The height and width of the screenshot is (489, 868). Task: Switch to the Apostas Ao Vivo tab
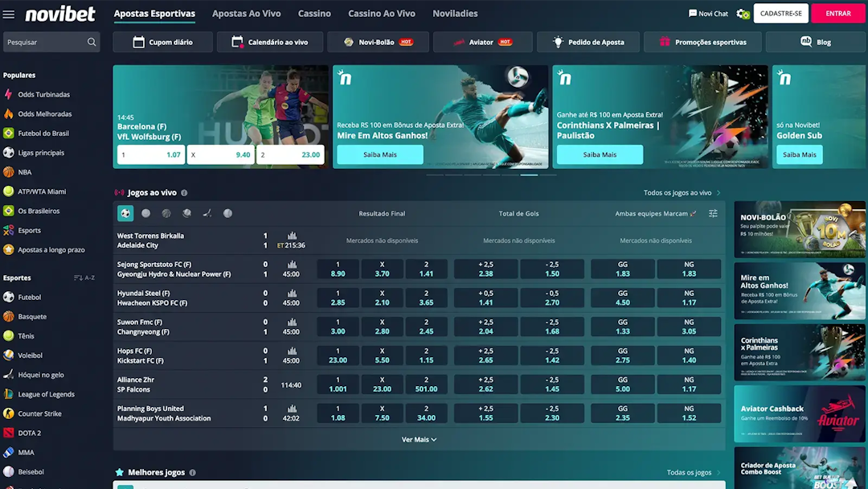coord(247,14)
